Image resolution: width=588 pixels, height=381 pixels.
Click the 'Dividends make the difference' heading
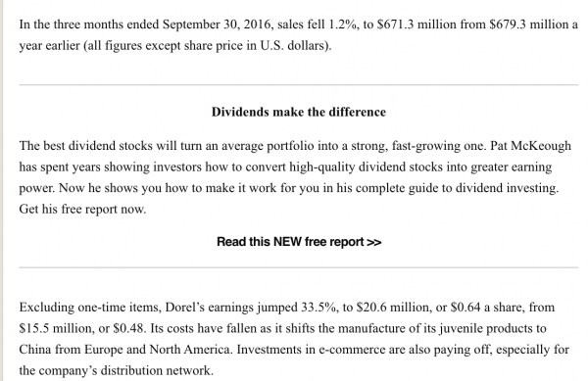299,112
